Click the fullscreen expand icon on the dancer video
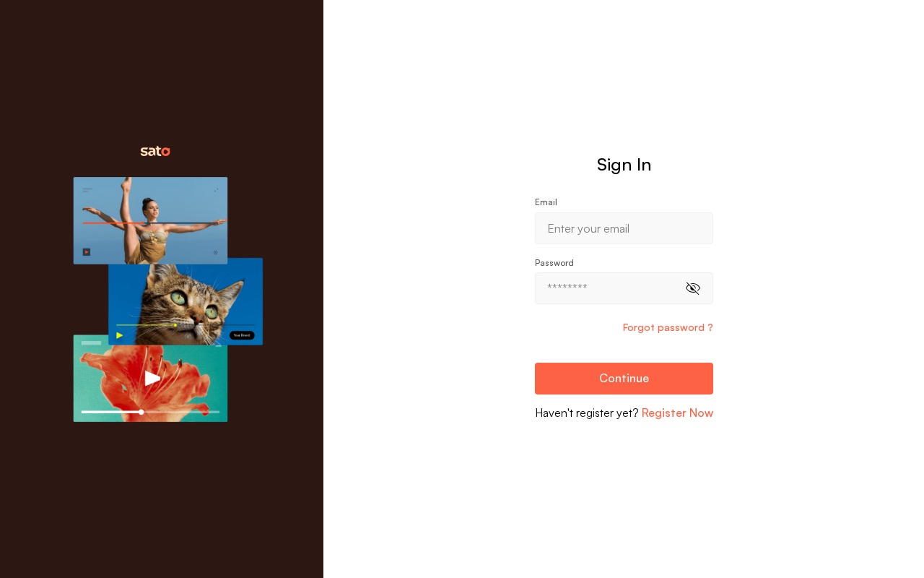Screen dimensions: 924x578 216,190
